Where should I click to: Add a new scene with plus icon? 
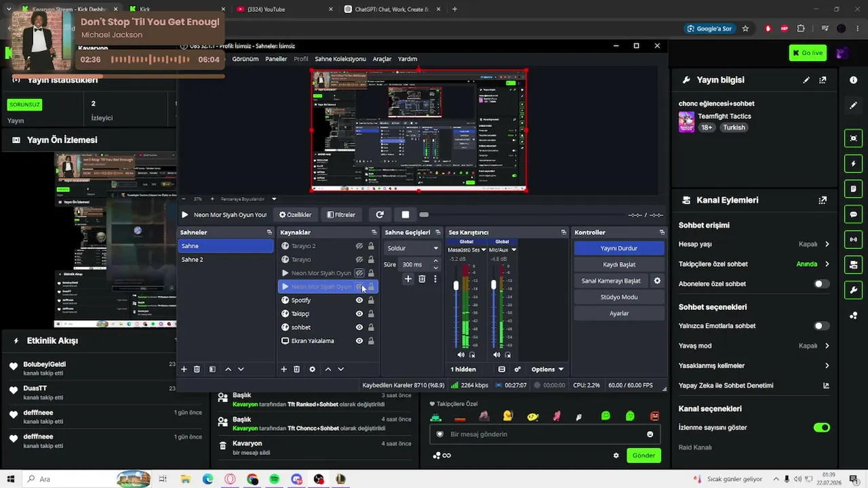184,369
